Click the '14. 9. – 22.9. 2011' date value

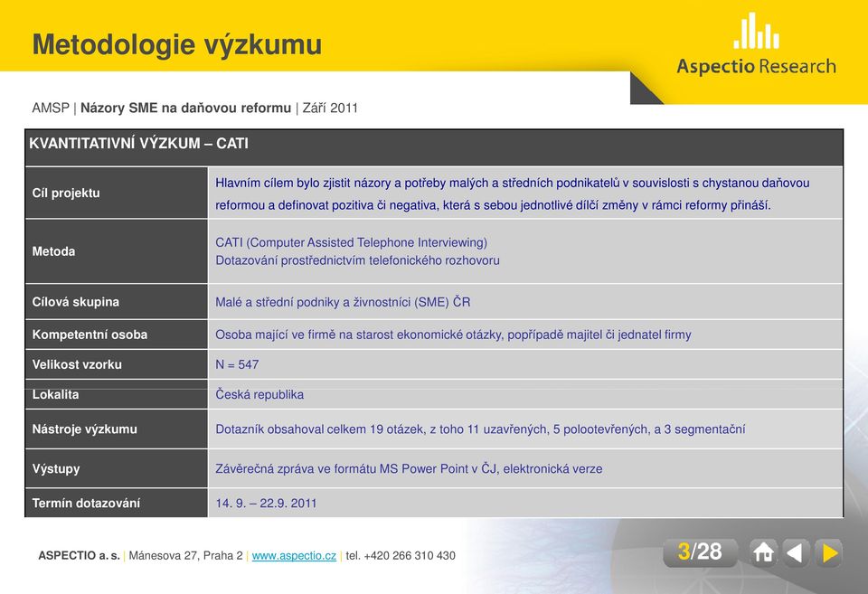click(266, 504)
